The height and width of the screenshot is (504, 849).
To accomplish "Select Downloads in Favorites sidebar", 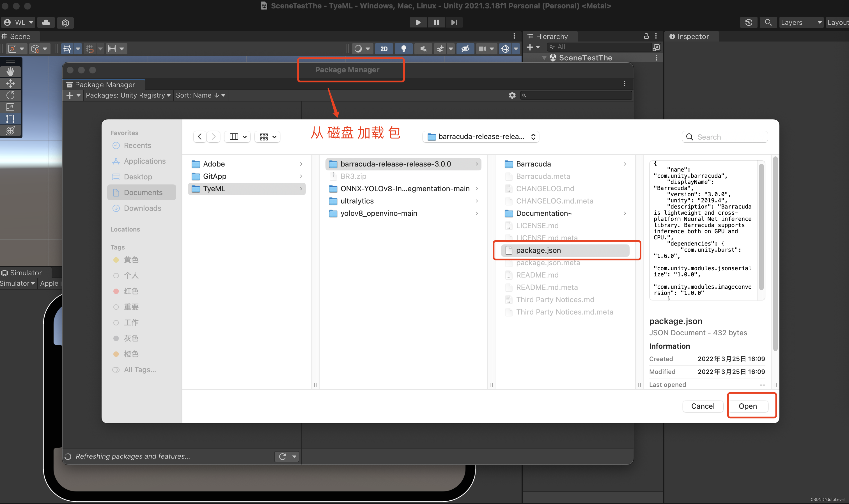I will [x=142, y=208].
